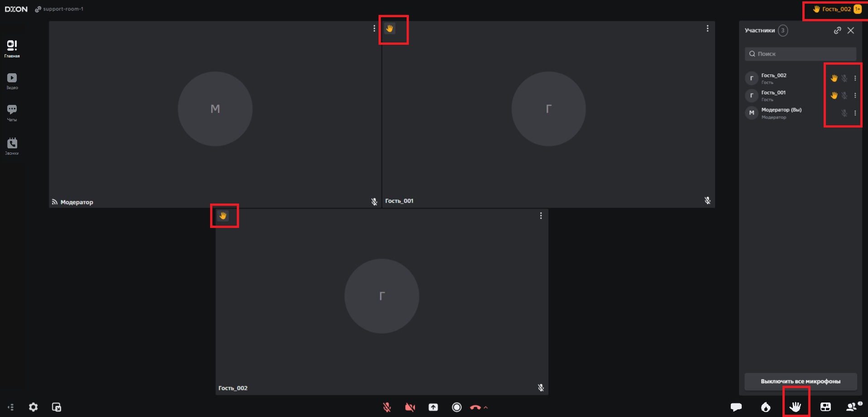Toggle your camera in bottom toolbar
This screenshot has height=417, width=868.
(410, 407)
